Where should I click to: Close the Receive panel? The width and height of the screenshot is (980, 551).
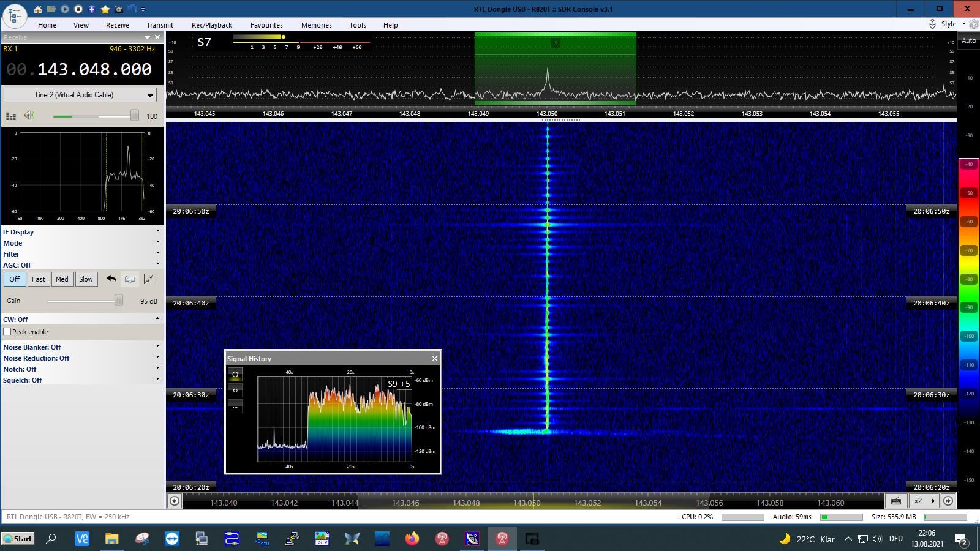[157, 37]
